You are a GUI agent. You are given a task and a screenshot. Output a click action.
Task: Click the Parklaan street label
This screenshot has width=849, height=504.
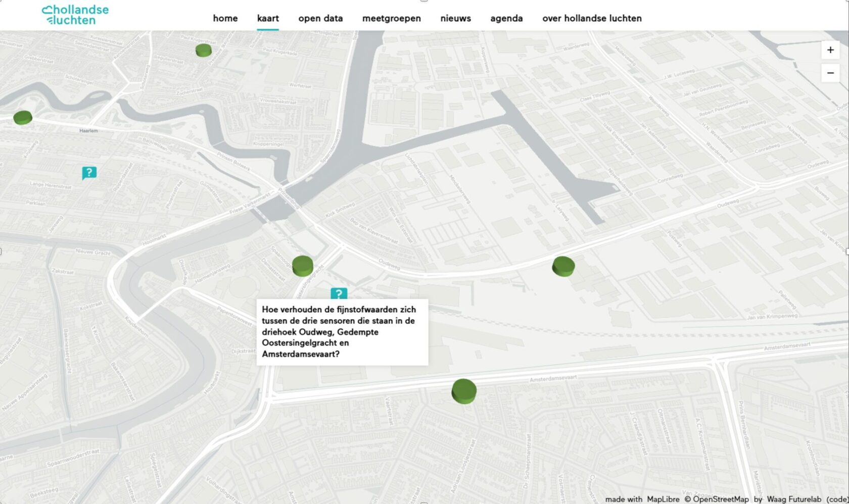(x=37, y=204)
